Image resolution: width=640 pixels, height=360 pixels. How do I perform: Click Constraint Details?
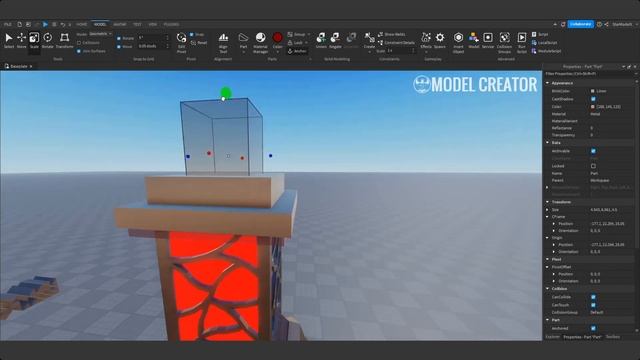(x=396, y=42)
